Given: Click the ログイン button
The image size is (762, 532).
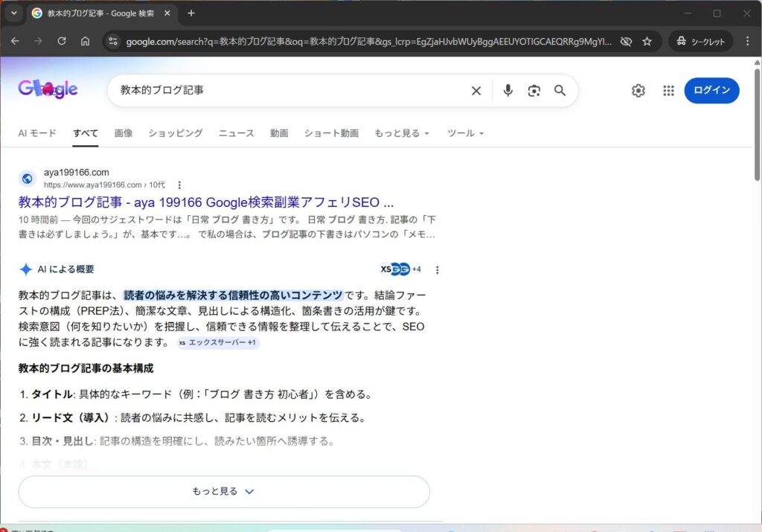Looking at the screenshot, I should coord(711,90).
